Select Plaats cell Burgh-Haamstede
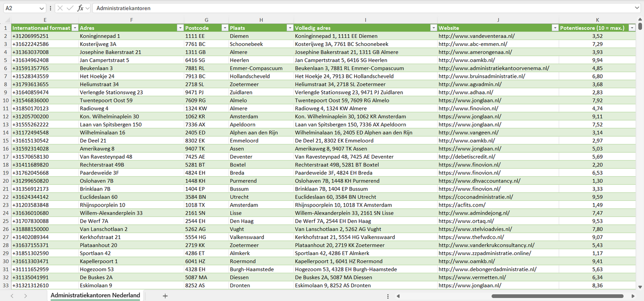Image resolution: width=644 pixels, height=301 pixels. [261, 269]
